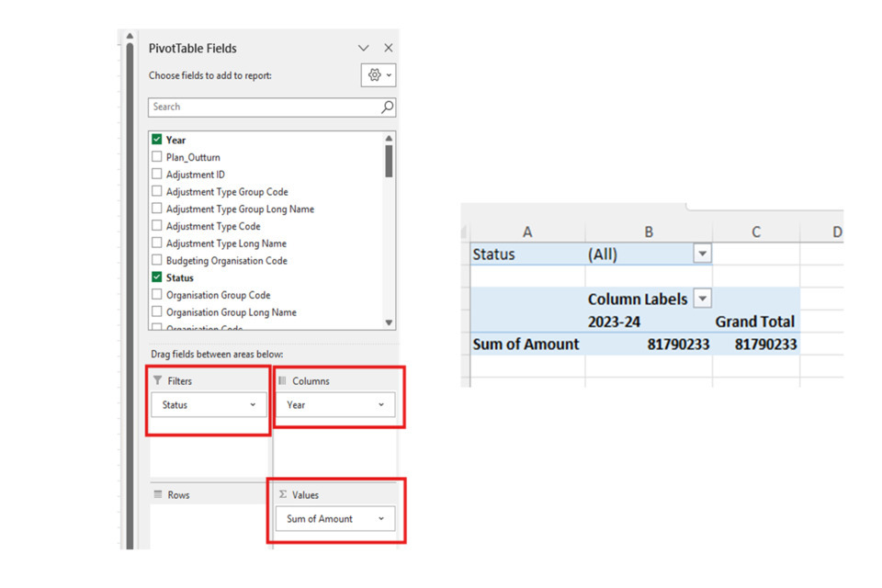Screen dimensions: 882x588
Task: Uncheck the Year field checkbox
Action: (157, 141)
